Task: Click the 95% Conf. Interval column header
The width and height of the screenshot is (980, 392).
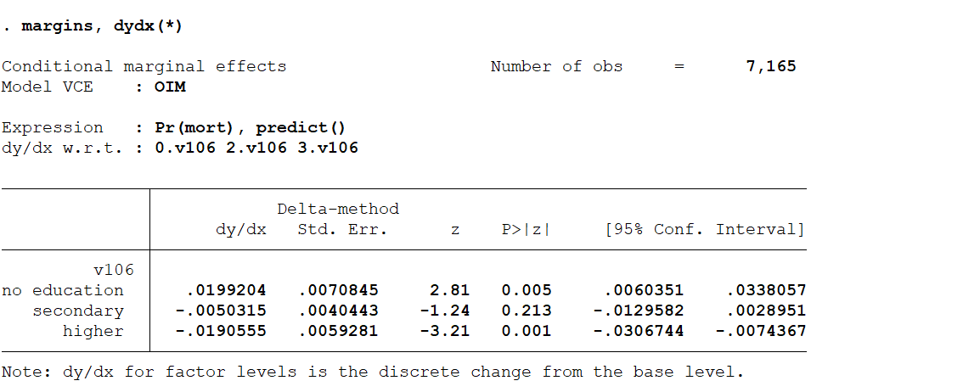Action: [704, 230]
